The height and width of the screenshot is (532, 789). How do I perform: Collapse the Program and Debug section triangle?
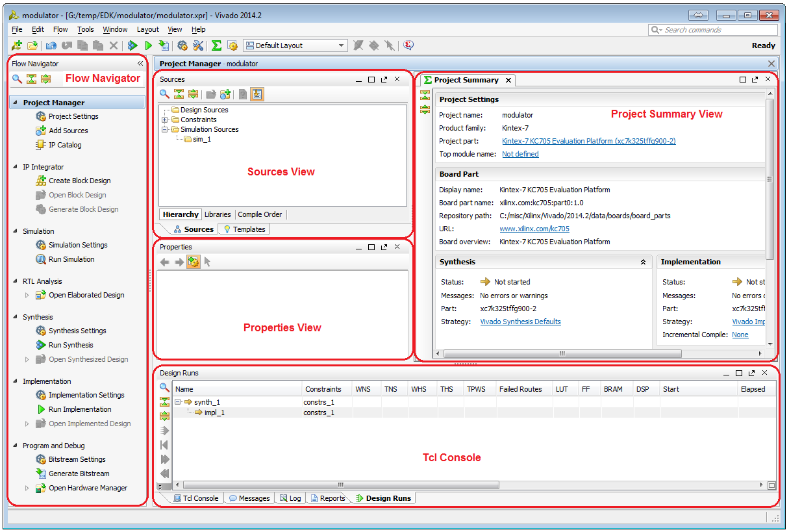pyautogui.click(x=16, y=446)
